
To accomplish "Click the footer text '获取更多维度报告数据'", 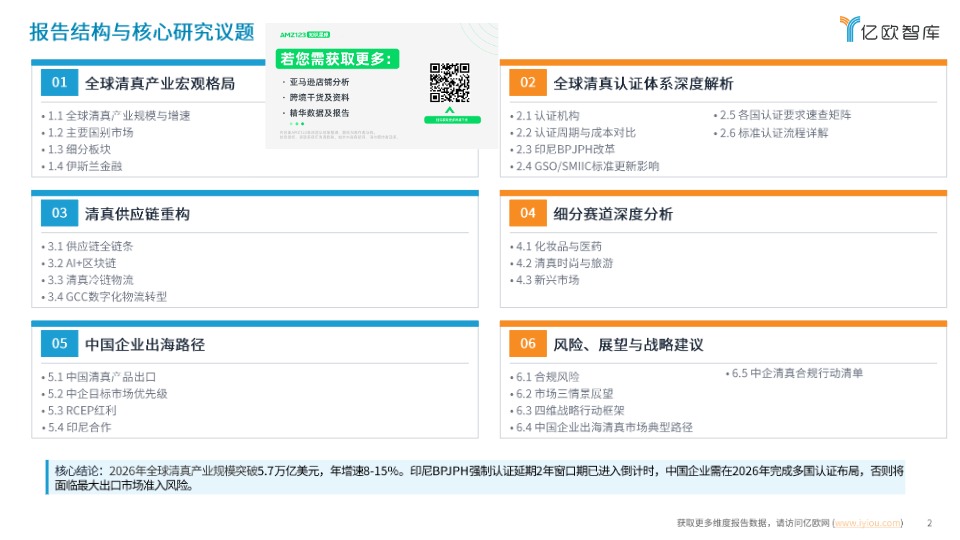I will (x=721, y=523).
